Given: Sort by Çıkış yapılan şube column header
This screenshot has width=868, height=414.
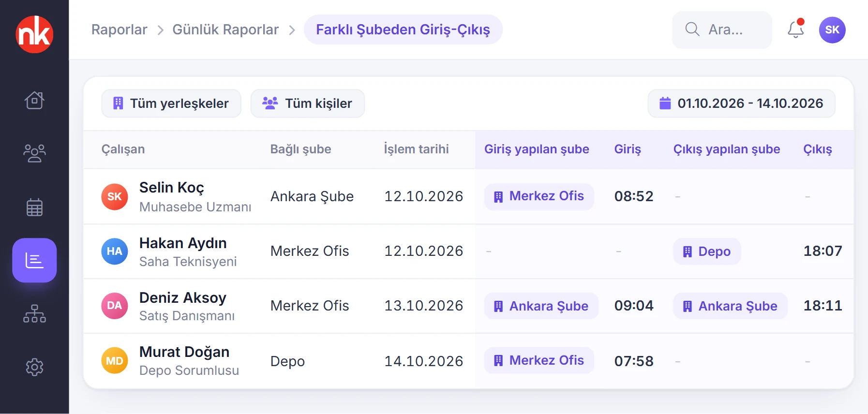Looking at the screenshot, I should click(727, 149).
